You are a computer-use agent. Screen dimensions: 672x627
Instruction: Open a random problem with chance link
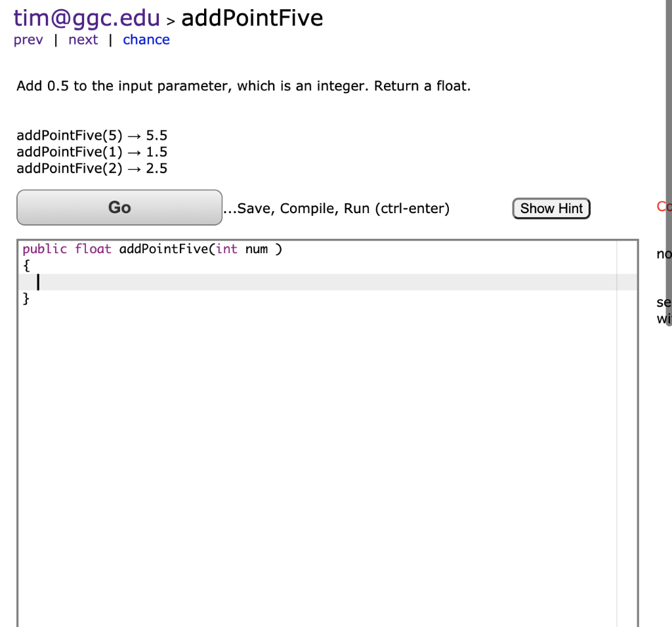(146, 39)
